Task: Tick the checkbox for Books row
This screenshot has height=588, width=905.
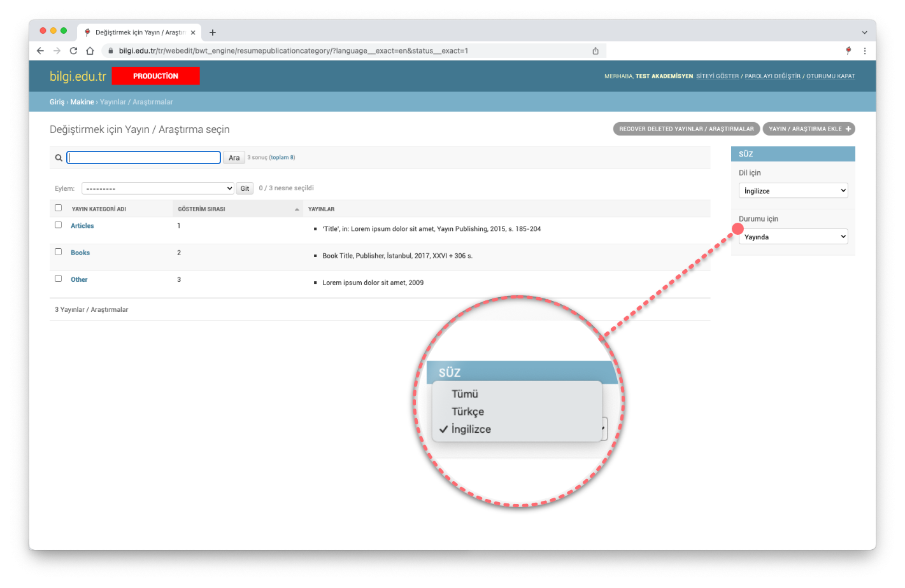Action: [x=59, y=252]
